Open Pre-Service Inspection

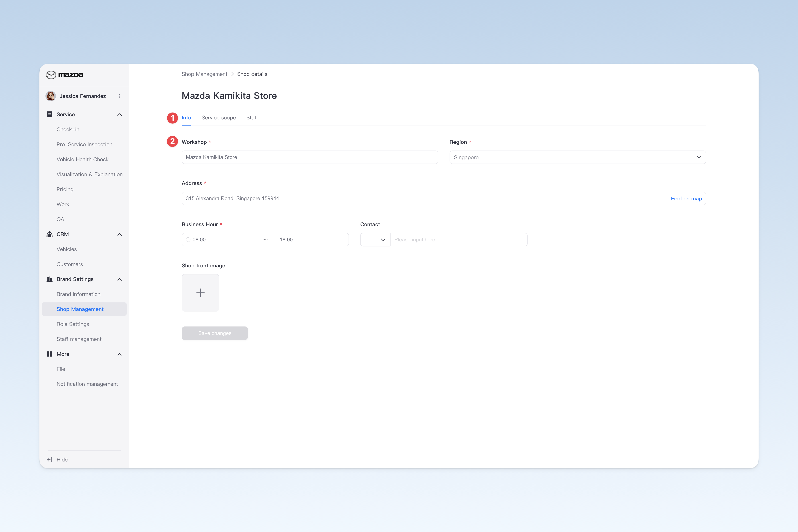tap(85, 144)
